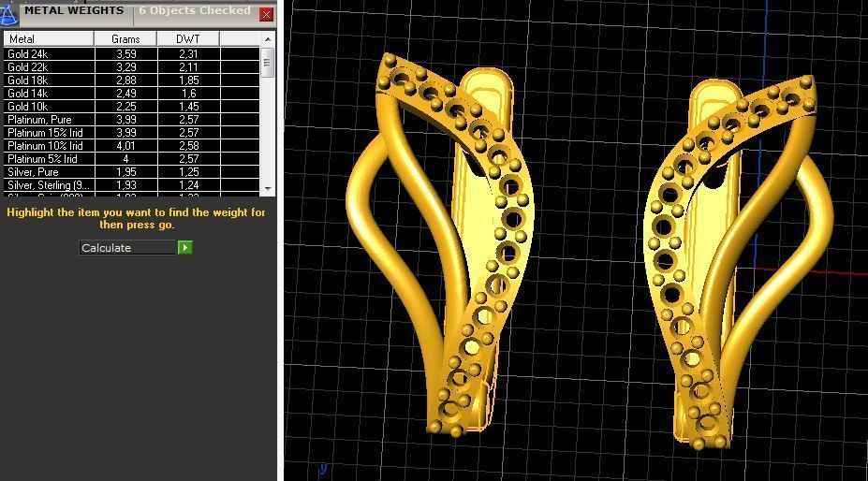Select the Gold 24k row
The width and height of the screenshot is (868, 481).
coord(132,53)
